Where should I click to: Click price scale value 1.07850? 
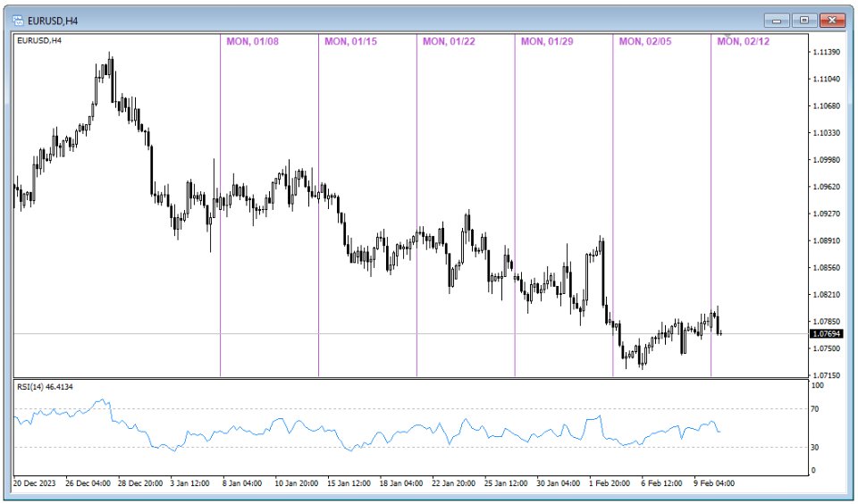(x=826, y=321)
